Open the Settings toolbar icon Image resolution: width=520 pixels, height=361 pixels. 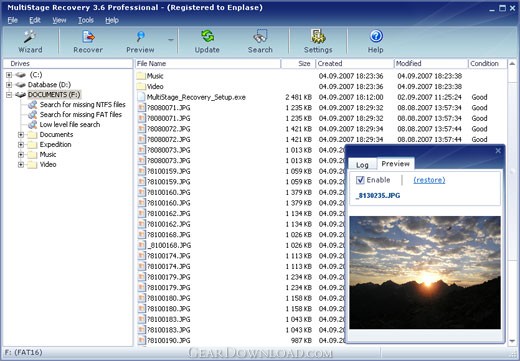coord(318,36)
